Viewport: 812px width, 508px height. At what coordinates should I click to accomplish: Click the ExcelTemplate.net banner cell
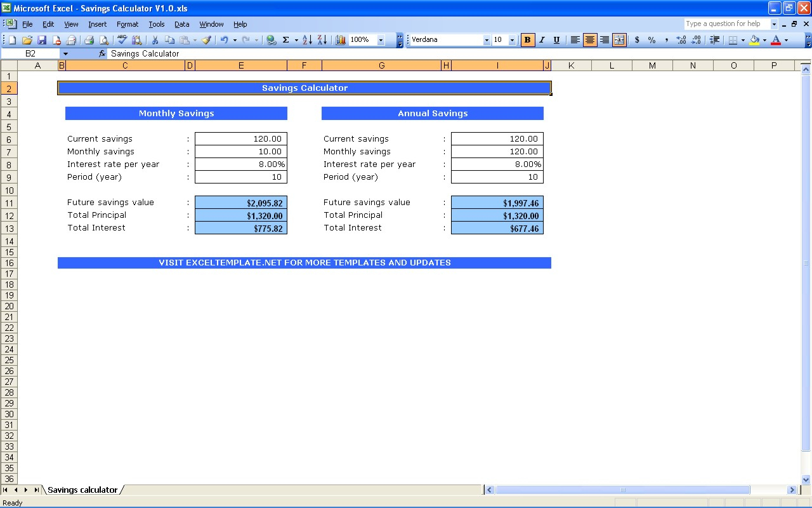[304, 263]
